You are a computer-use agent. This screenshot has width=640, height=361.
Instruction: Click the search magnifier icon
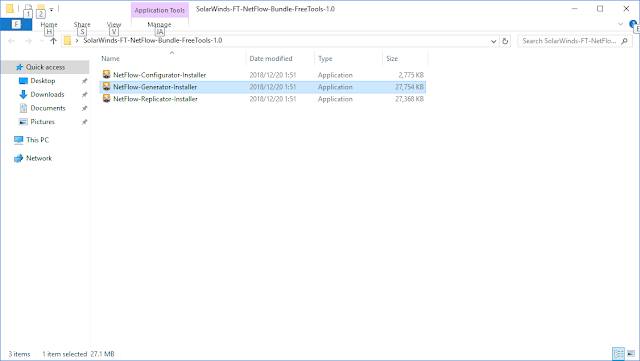pyautogui.click(x=624, y=41)
